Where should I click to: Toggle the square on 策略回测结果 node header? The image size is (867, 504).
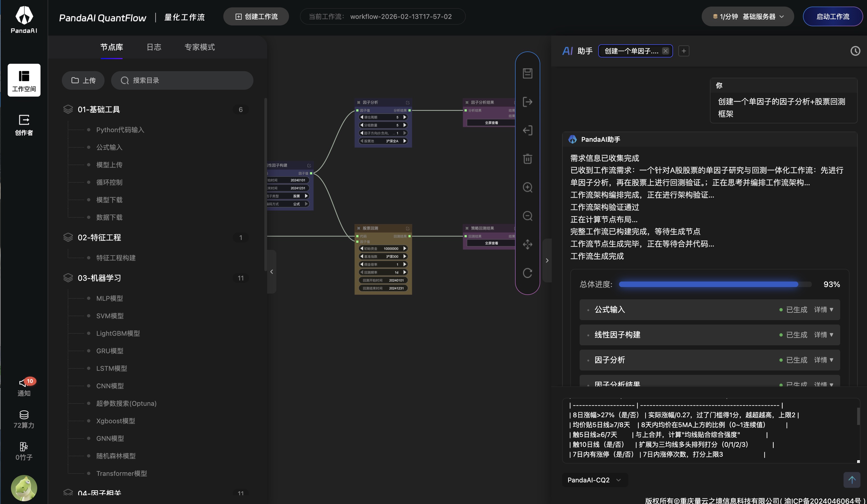click(467, 228)
